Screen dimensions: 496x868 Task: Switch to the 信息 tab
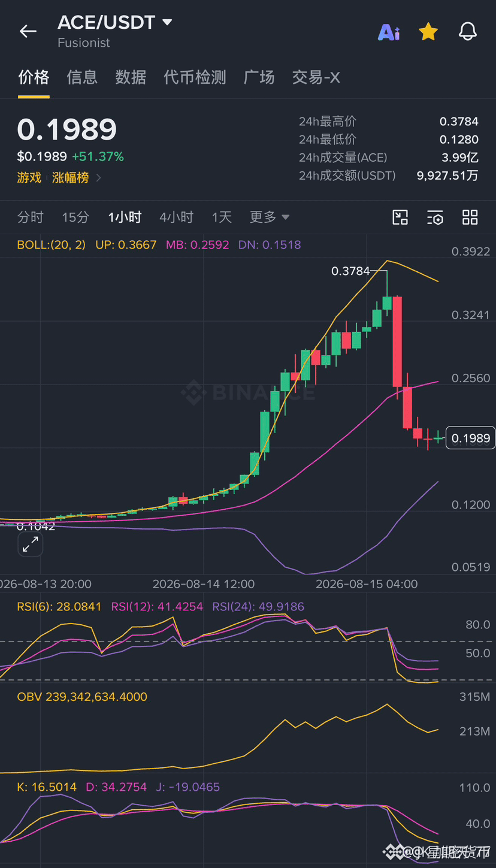82,77
